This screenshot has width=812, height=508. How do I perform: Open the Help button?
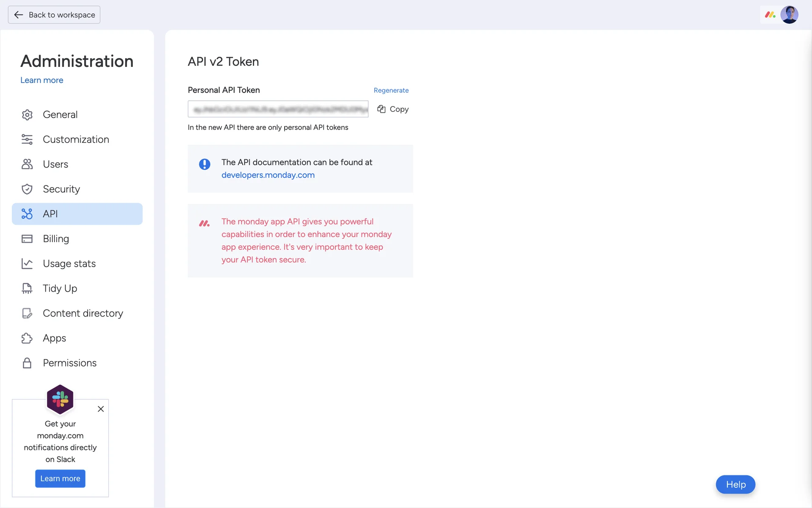pos(735,484)
